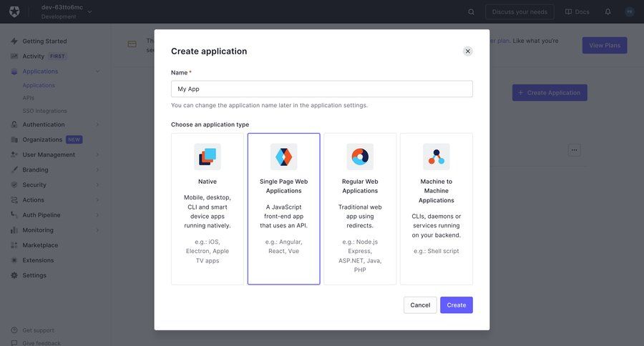644x346 pixels.
Task: Click the Settings gear icon
Action: click(x=14, y=275)
